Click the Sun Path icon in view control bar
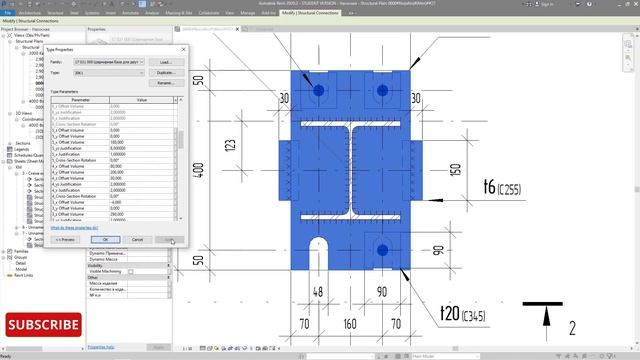Viewport: 640px width, 360px height. pos(217,349)
